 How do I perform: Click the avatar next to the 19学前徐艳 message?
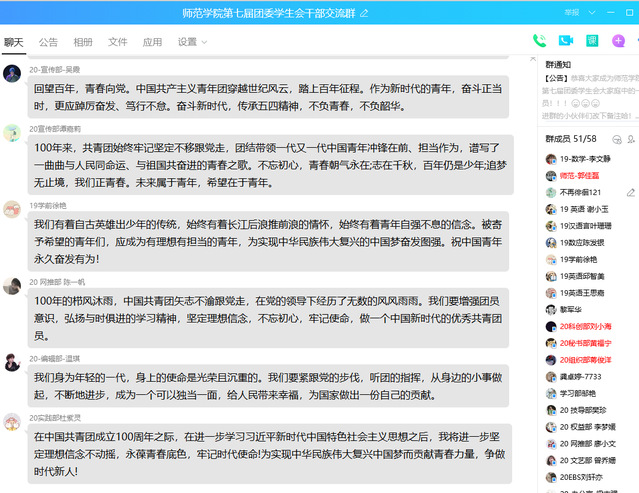pos(12,209)
